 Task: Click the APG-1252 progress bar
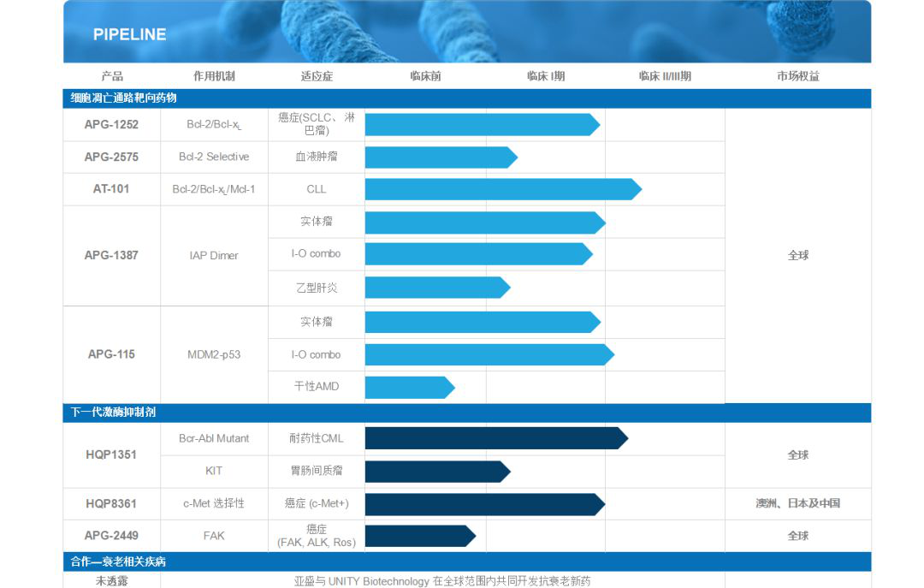[x=483, y=124]
